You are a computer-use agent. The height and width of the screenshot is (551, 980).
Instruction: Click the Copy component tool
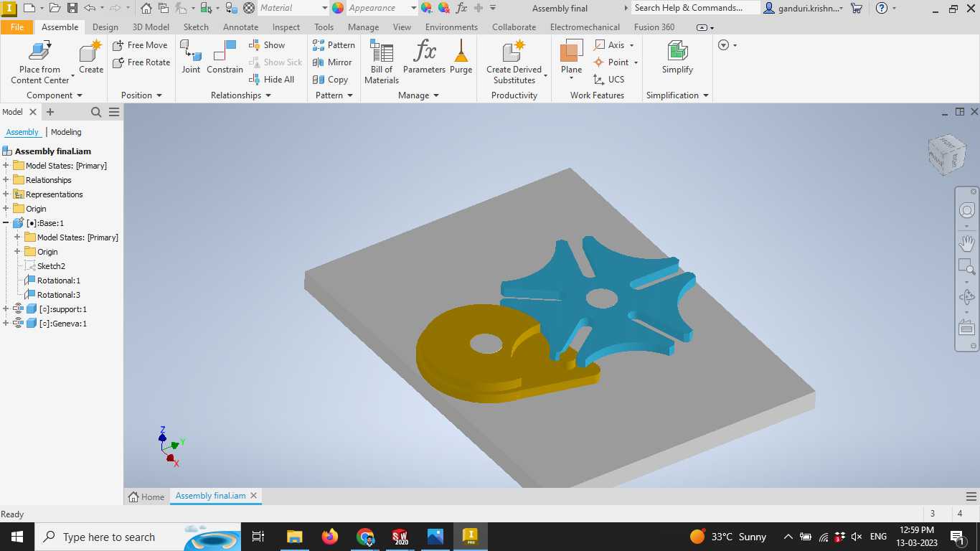tap(331, 80)
